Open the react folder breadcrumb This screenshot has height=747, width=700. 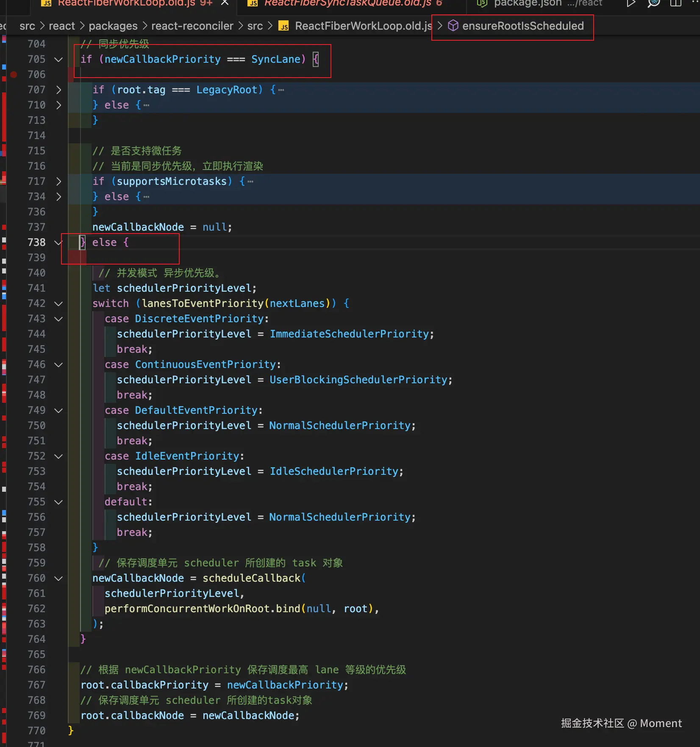[62, 26]
